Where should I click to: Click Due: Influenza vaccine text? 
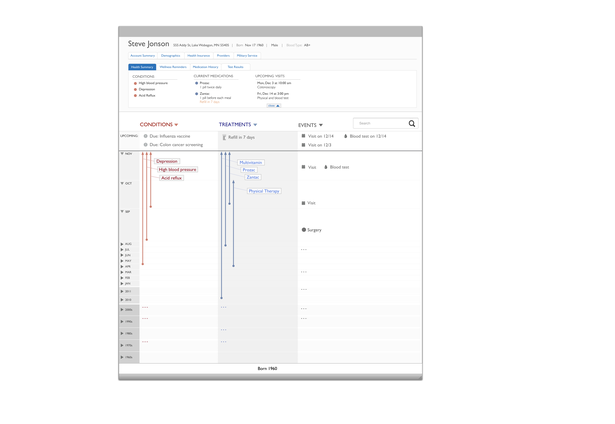tap(169, 136)
